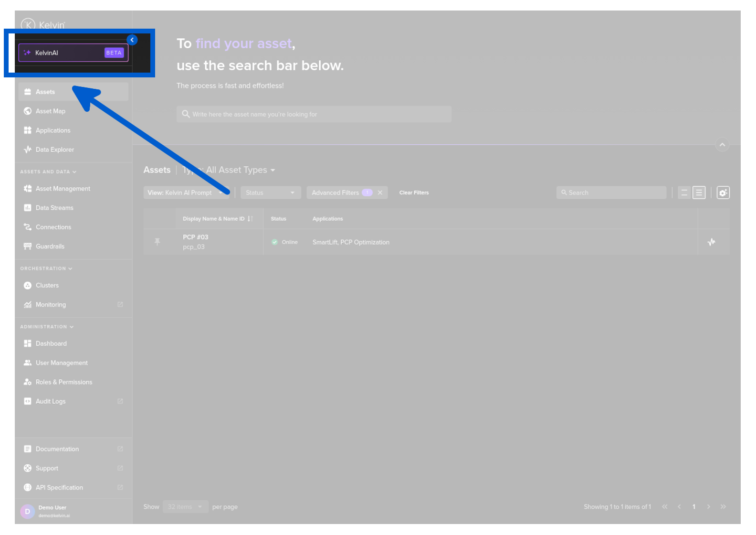Screen dimensions: 756x535
Task: Open table settings gear icon
Action: [x=723, y=193]
